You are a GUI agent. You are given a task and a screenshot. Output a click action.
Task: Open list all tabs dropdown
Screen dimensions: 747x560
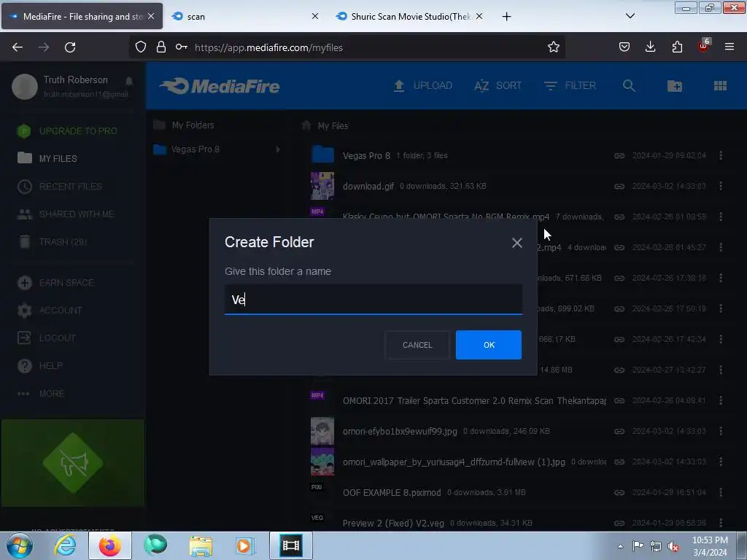point(630,16)
